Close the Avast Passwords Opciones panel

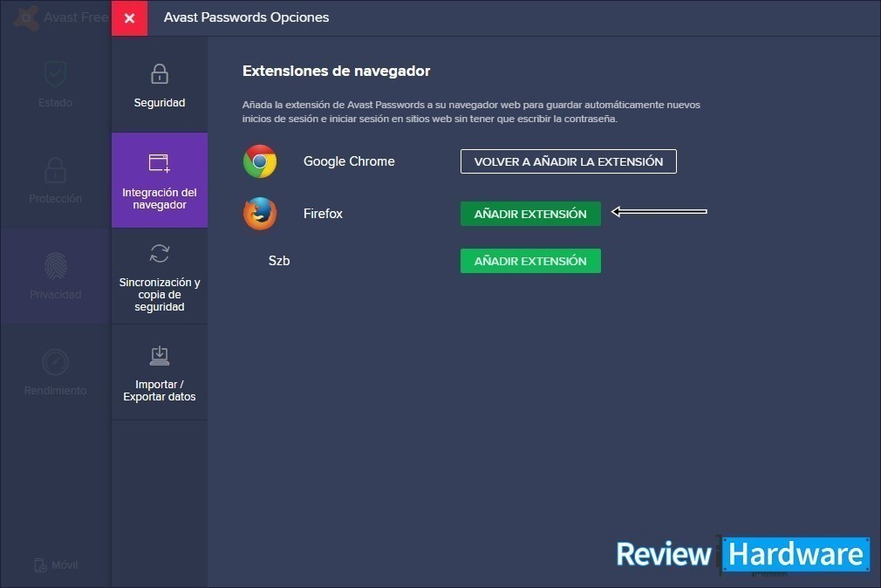[x=129, y=18]
